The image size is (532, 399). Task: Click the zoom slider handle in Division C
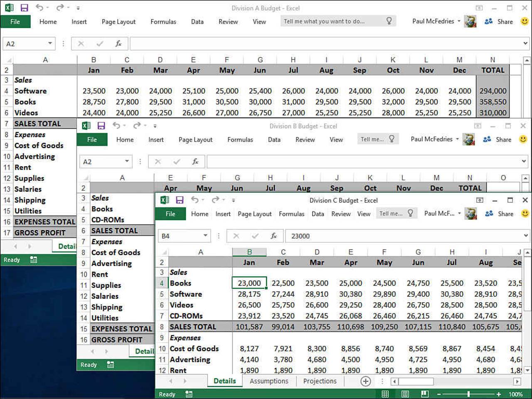[468, 394]
